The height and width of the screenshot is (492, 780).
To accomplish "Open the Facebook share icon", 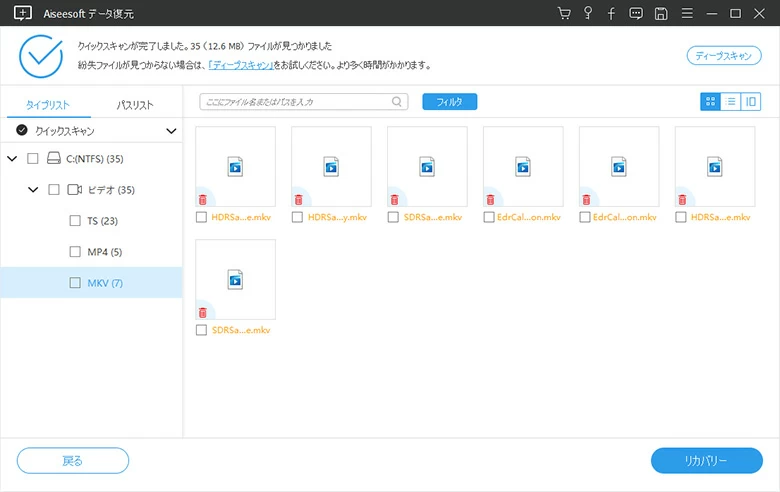I will click(611, 13).
